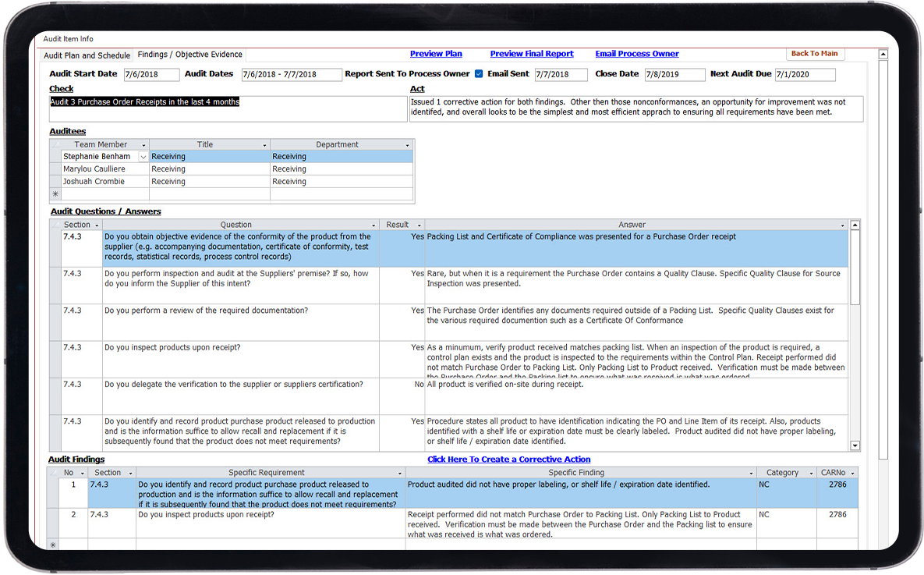The width and height of the screenshot is (924, 575).
Task: Open the Question column filter arrow
Action: click(373, 225)
